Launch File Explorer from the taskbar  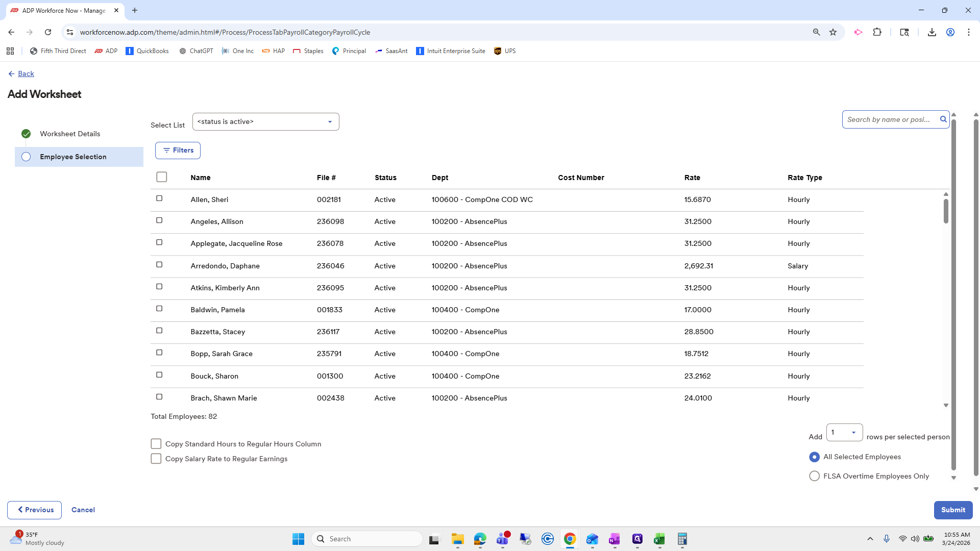(x=457, y=539)
